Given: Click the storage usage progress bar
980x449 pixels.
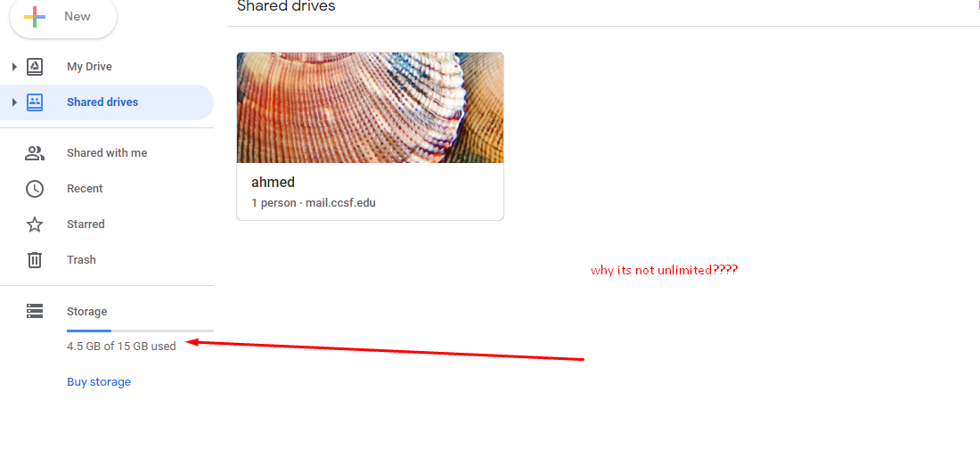Looking at the screenshot, I should point(140,331).
